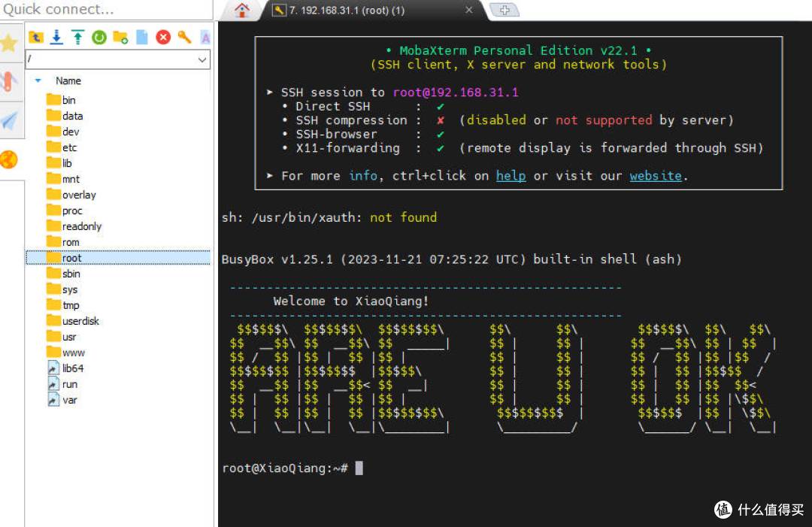Viewport: 812px width, 527px height.
Task: Click the purple A text icon
Action: point(205,38)
